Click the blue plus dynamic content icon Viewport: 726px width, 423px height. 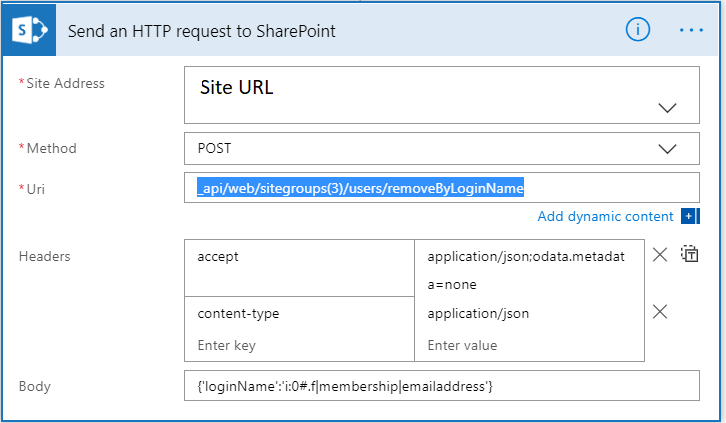click(x=688, y=216)
